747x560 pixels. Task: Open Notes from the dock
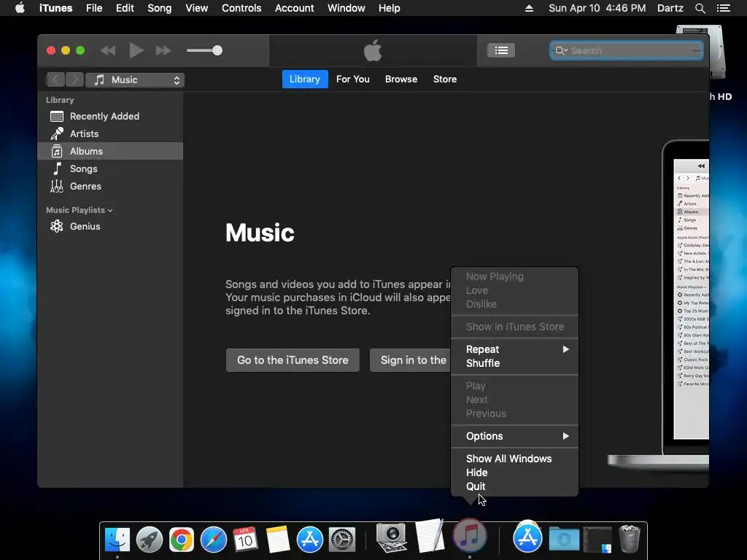click(x=278, y=540)
